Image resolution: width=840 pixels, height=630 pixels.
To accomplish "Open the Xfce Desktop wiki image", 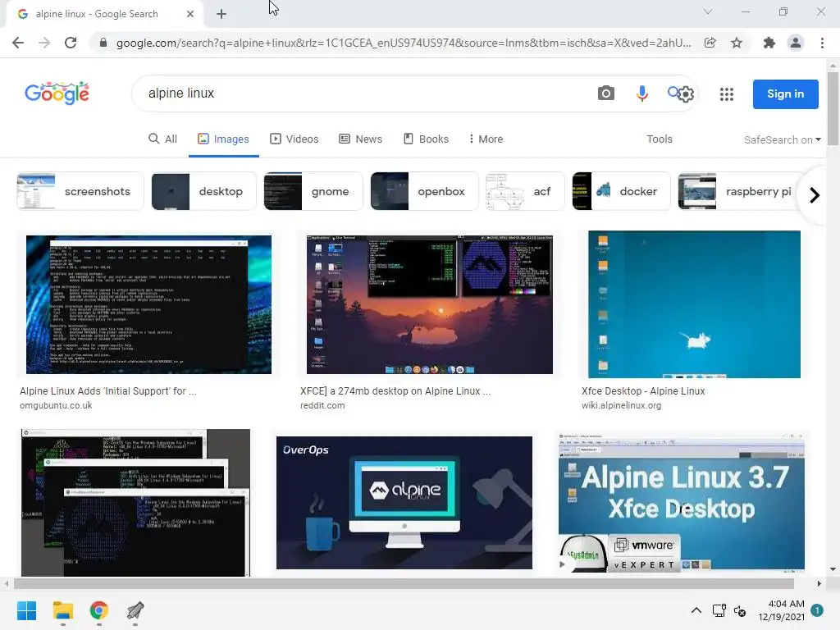I will point(694,304).
